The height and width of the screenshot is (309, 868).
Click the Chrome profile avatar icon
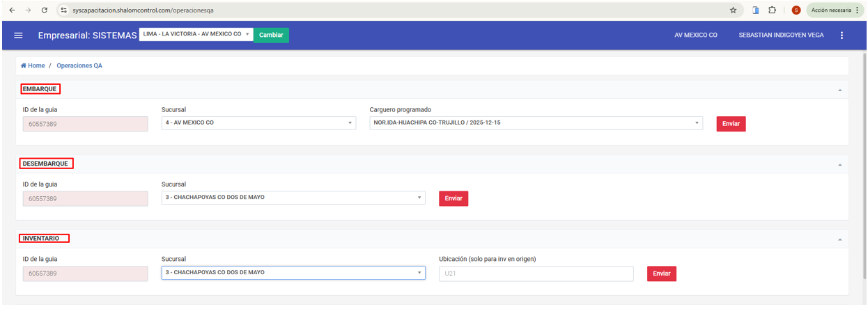796,10
